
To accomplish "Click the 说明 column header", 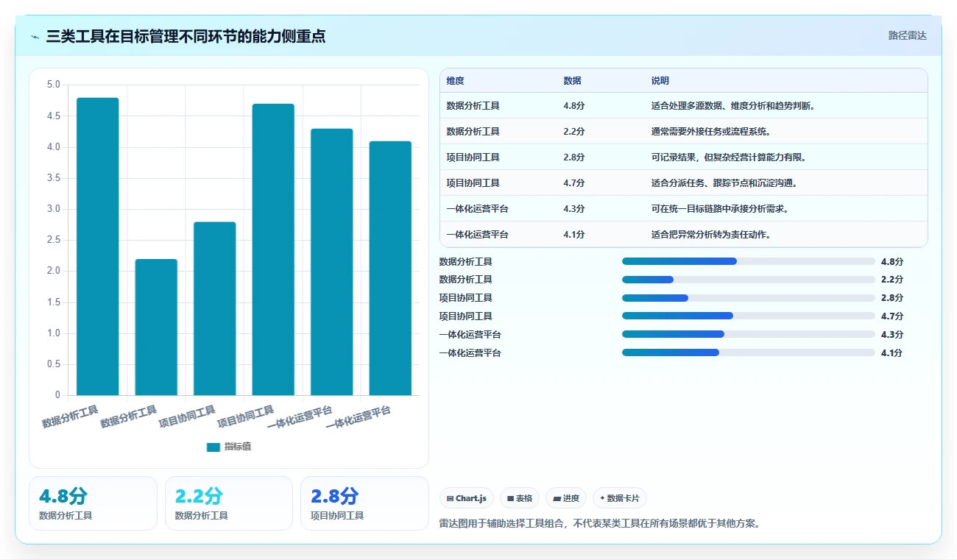I will coord(660,81).
